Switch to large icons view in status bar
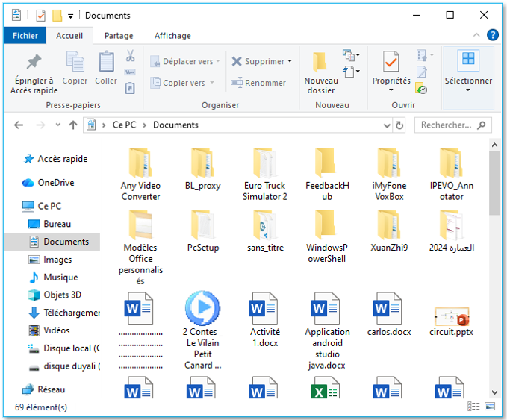 coord(489,407)
